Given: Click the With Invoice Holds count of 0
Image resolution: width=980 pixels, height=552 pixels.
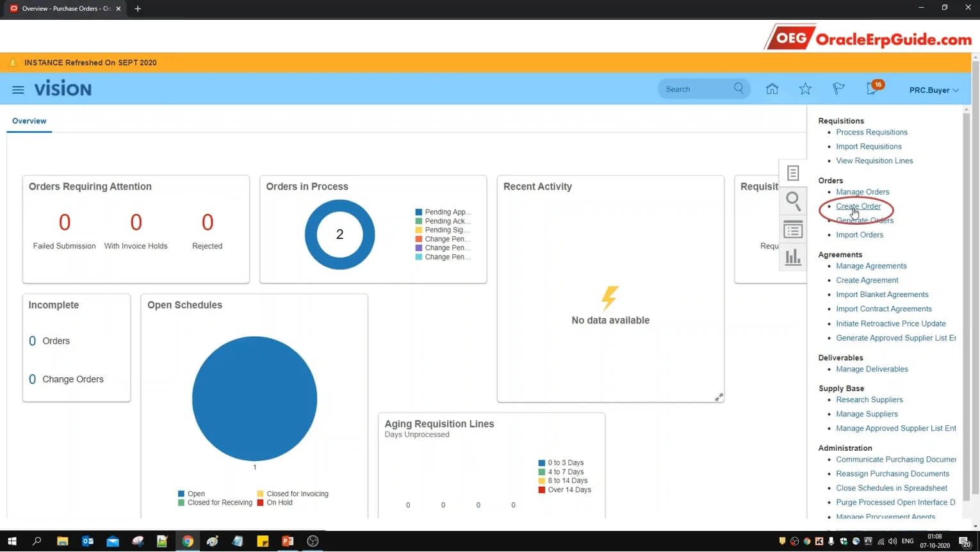Looking at the screenshot, I should coord(136,222).
